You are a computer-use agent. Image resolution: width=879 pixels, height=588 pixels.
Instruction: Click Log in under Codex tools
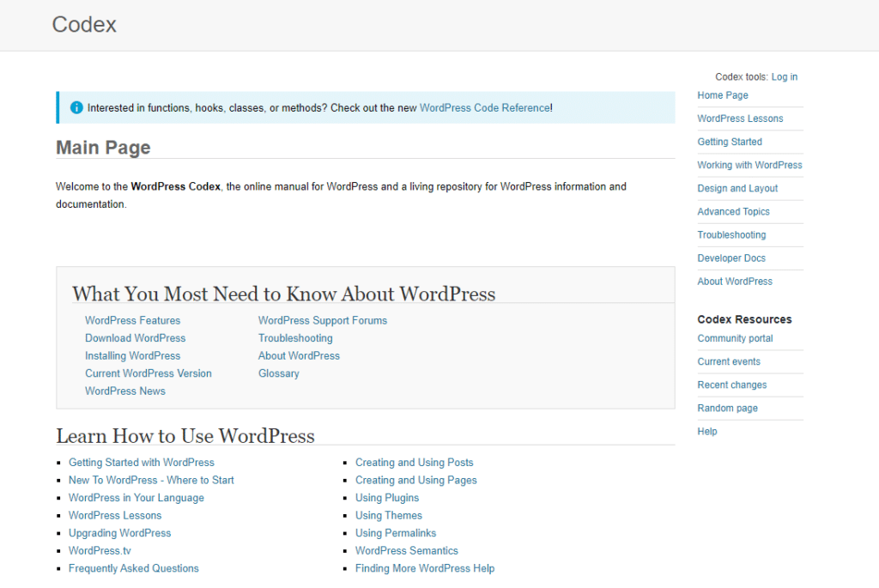(x=785, y=76)
